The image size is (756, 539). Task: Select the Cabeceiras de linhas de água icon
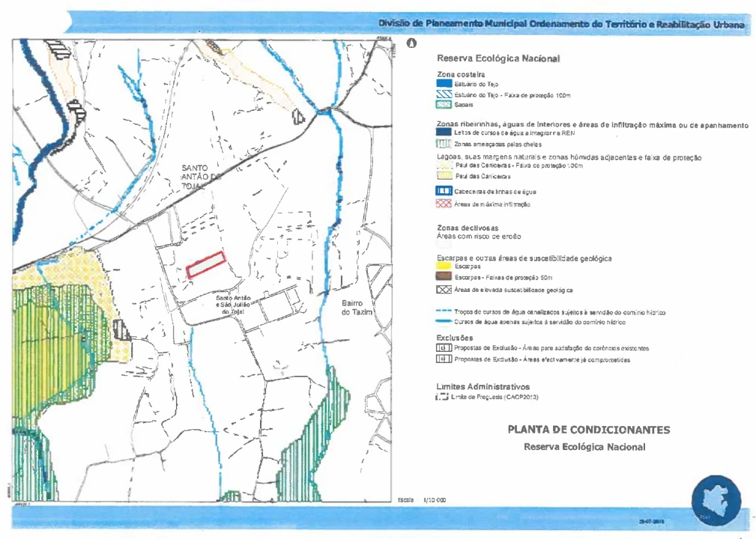[x=444, y=192]
